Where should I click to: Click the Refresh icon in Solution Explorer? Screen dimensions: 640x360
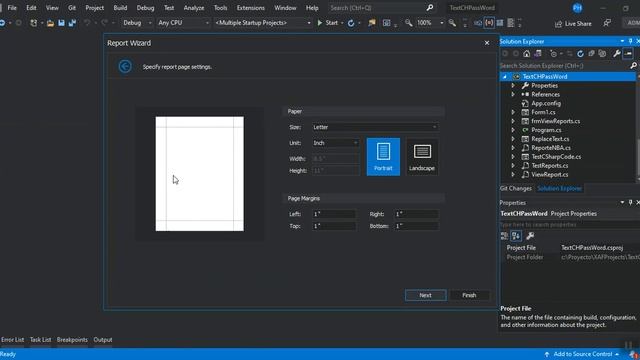coord(580,53)
